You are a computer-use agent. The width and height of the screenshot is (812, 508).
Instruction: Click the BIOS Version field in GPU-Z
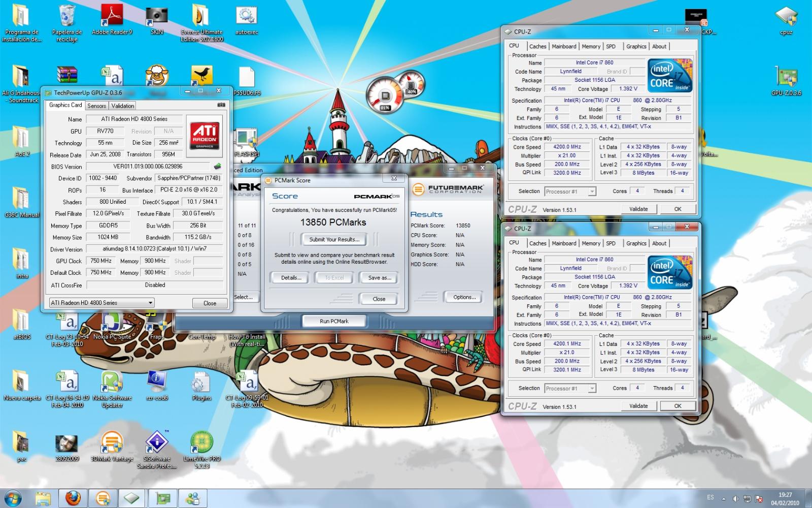148,166
